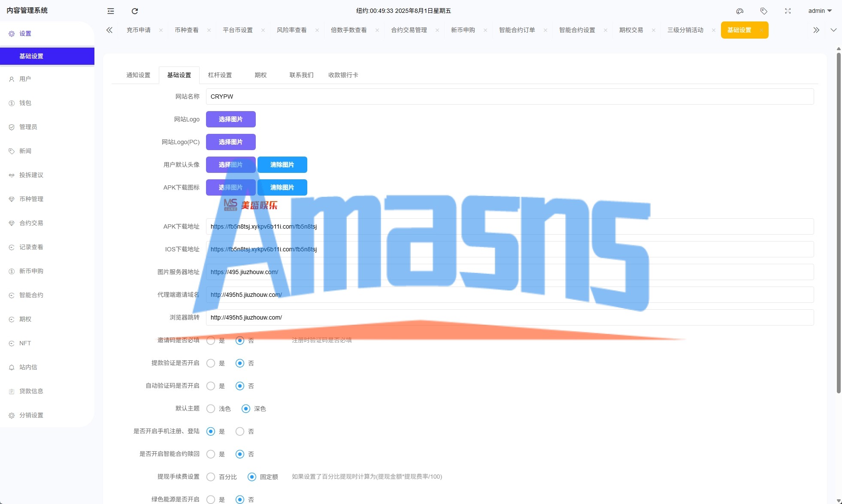Close the 期权交易 tab

pos(654,30)
